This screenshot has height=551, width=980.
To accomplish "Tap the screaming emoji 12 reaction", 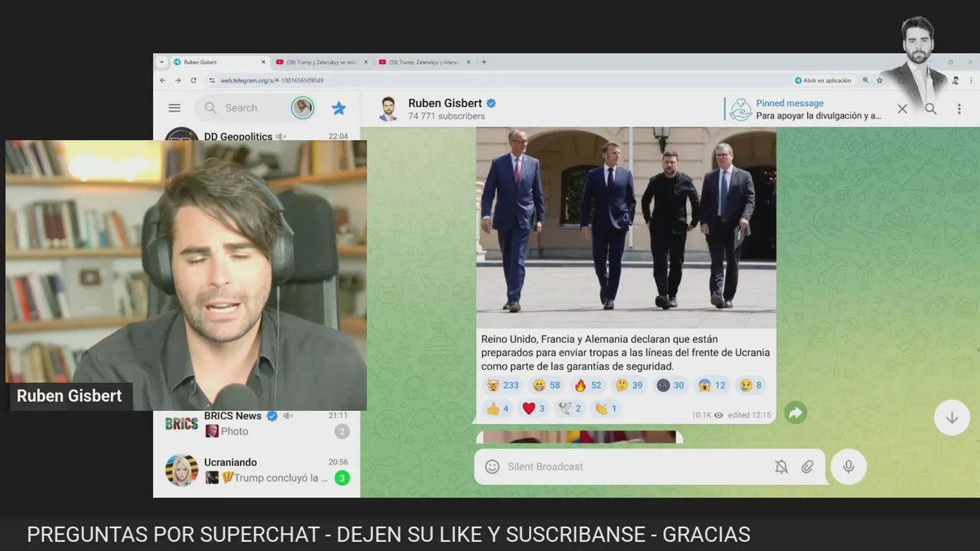I will click(712, 386).
